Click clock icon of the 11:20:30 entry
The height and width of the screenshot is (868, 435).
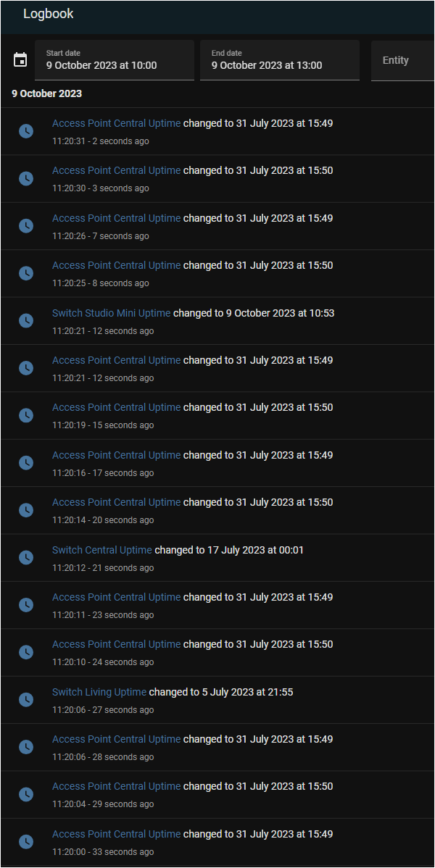click(x=26, y=178)
